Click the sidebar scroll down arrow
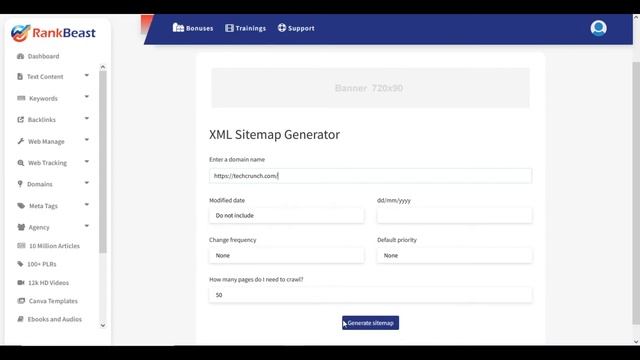This screenshot has width=640, height=360. coord(103,325)
